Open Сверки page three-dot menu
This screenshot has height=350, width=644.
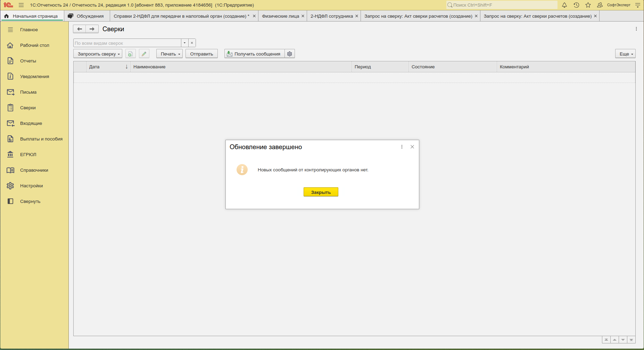pos(636,29)
